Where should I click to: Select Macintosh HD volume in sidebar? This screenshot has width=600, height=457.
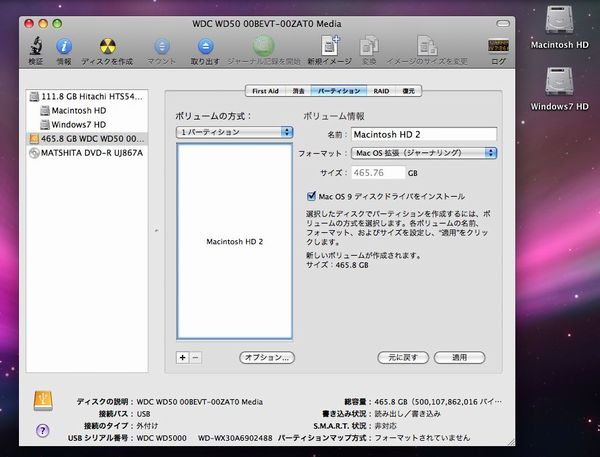pos(87,111)
